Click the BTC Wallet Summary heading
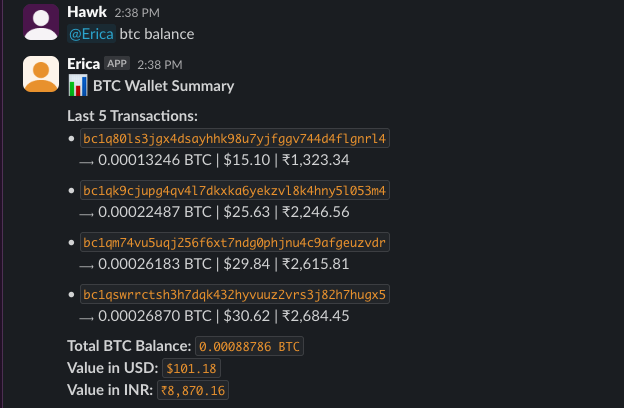Viewport: 624px width, 408px height. [163, 86]
